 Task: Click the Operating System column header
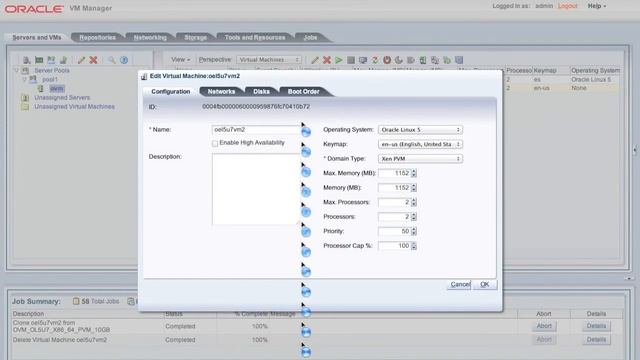[596, 70]
